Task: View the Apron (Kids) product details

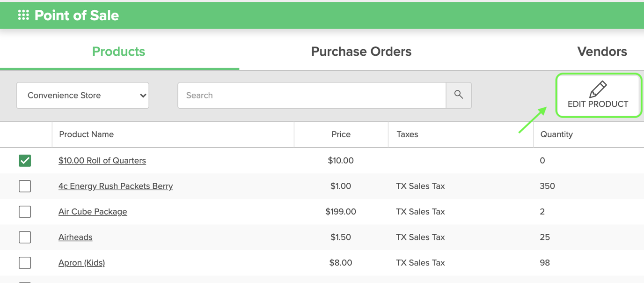Action: [x=81, y=262]
